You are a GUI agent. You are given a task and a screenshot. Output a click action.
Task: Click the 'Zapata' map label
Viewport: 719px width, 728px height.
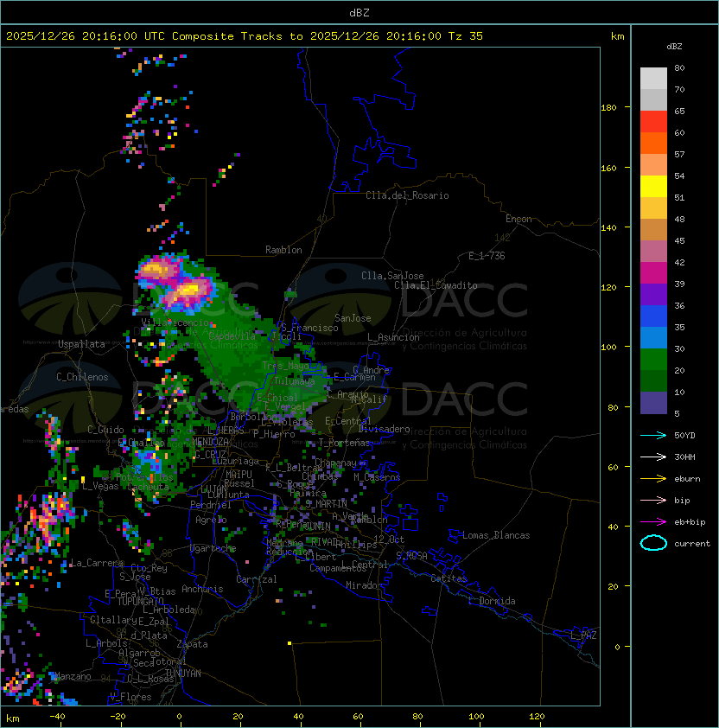click(192, 644)
